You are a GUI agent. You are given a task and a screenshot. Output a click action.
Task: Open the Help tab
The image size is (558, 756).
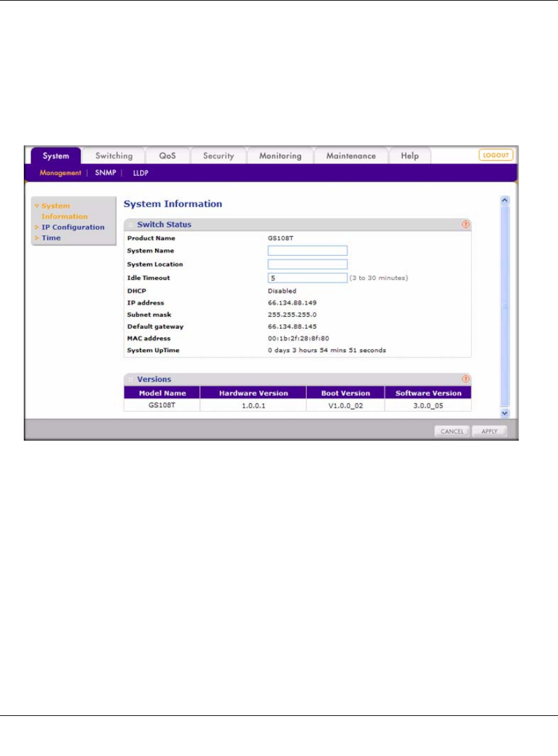tap(409, 156)
